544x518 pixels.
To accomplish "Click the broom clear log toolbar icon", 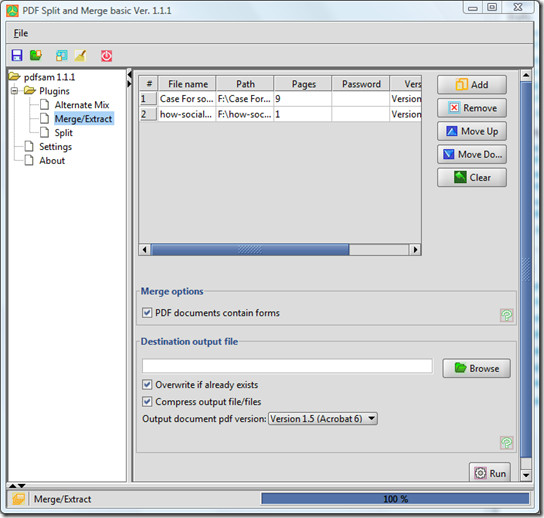I will tap(80, 56).
